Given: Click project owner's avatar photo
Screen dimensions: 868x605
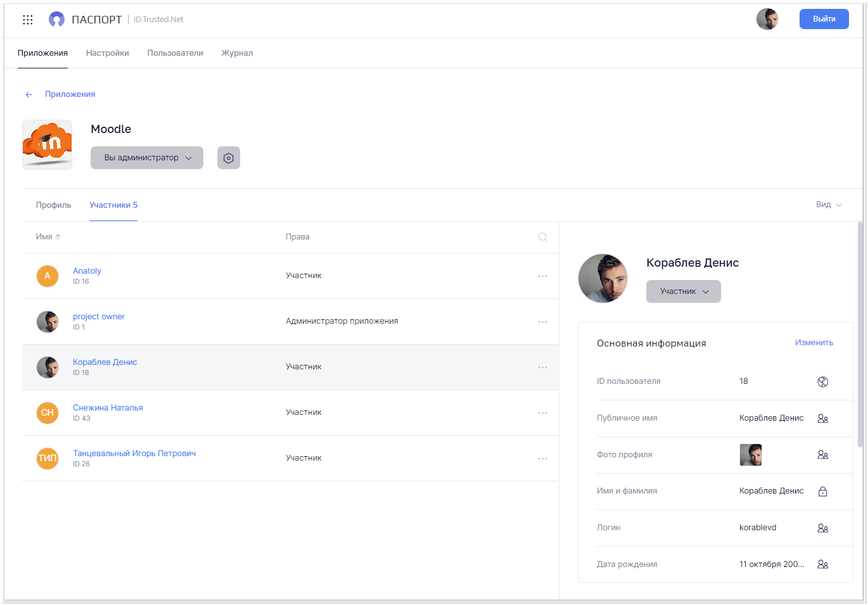Looking at the screenshot, I should coord(48,322).
